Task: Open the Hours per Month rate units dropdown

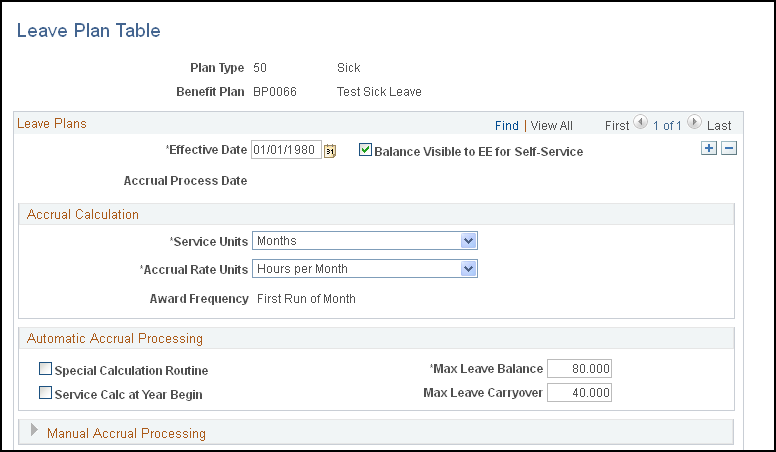Action: [365, 269]
